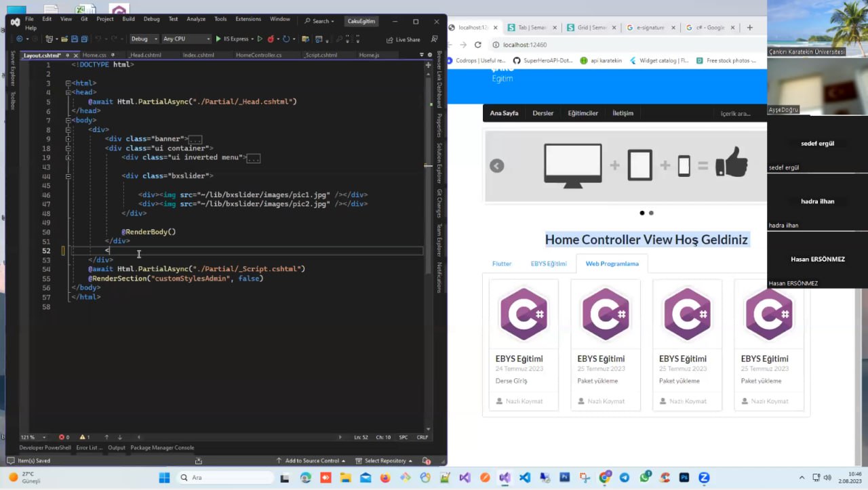
Task: Select the Flutter tab on the webpage
Action: [502, 264]
